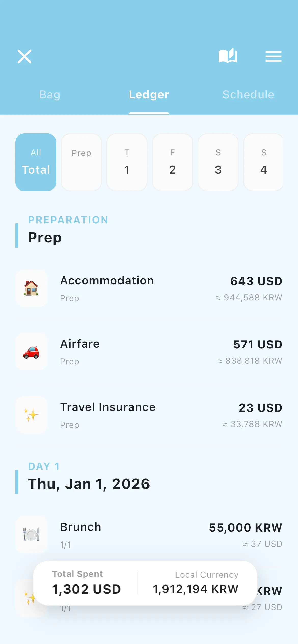Tap the Airfare red car icon
The width and height of the screenshot is (298, 644).
[x=31, y=352]
